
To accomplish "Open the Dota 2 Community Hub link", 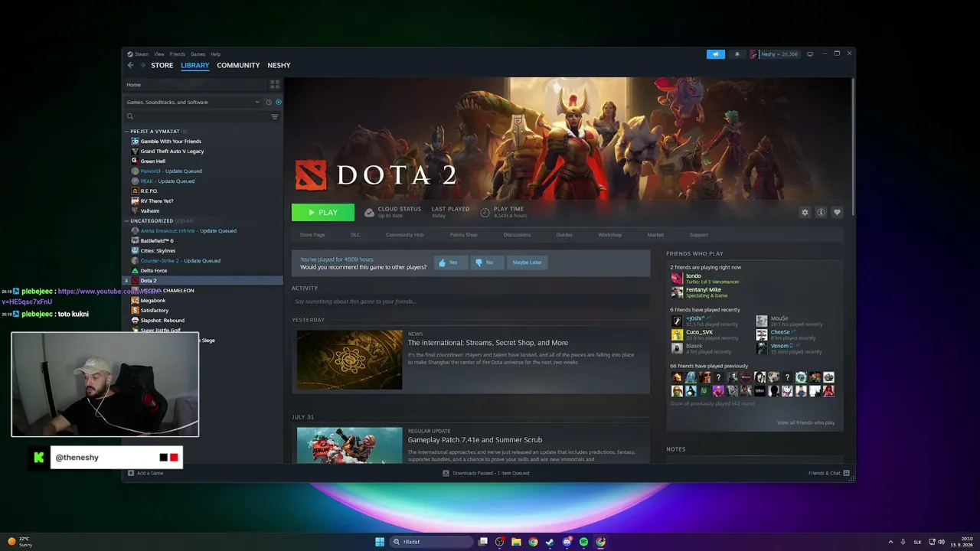I will click(x=405, y=235).
